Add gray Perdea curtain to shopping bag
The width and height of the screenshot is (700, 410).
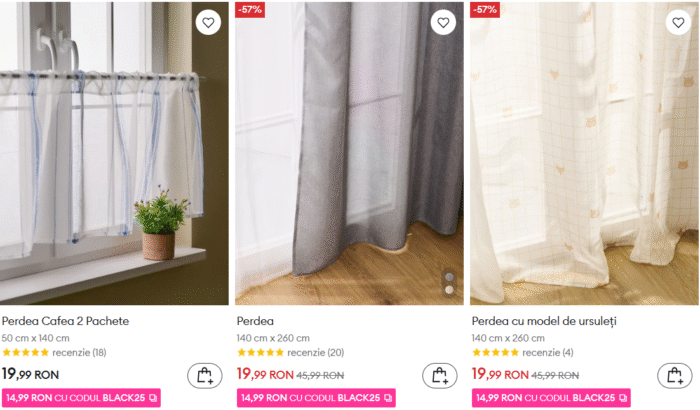(x=440, y=376)
